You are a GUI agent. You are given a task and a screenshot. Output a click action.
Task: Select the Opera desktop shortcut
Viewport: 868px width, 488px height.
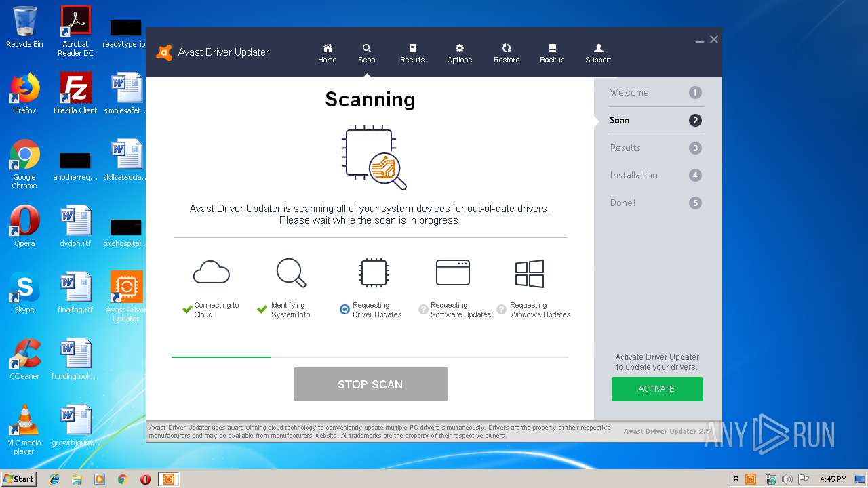tap(24, 226)
